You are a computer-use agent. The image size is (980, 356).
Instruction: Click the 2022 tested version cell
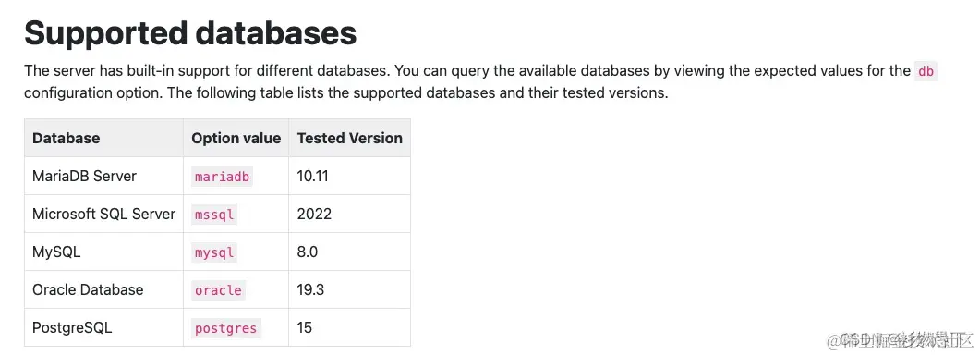coord(314,214)
